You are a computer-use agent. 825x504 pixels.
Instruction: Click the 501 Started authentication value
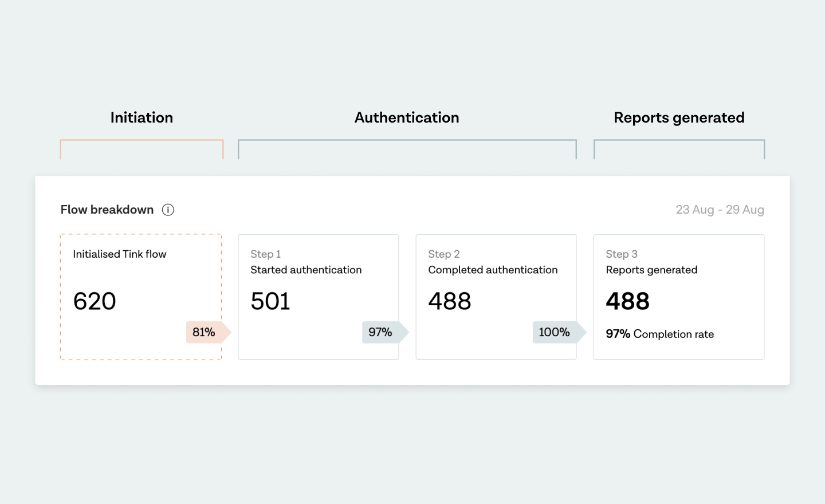(270, 301)
